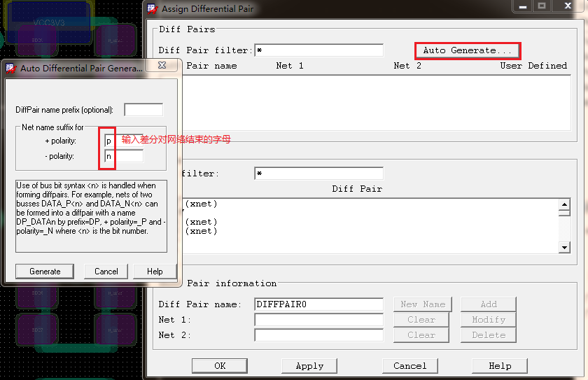Focus the DiffPair name prefix field
The height and width of the screenshot is (380, 588).
143,110
